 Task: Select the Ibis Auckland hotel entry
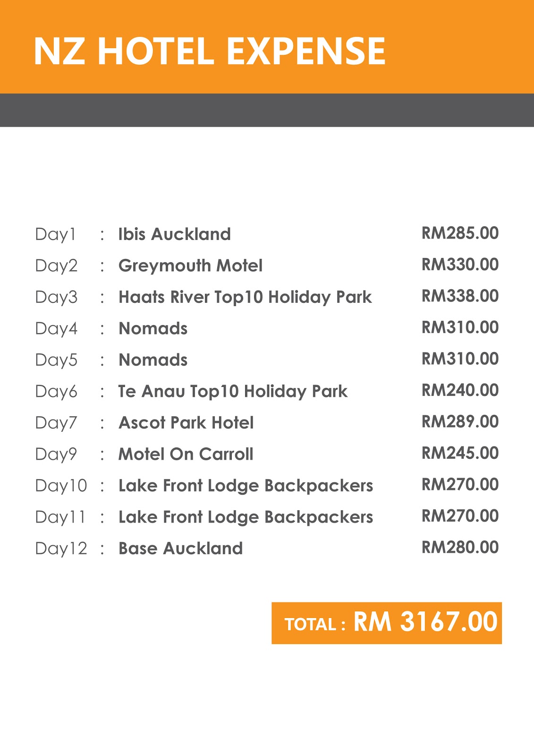[174, 234]
